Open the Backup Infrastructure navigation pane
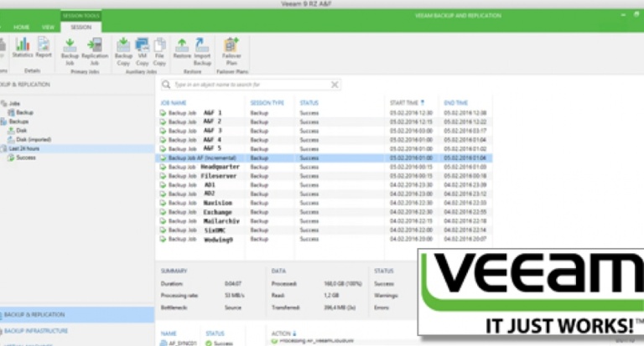The height and width of the screenshot is (346, 644). pyautogui.click(x=38, y=332)
